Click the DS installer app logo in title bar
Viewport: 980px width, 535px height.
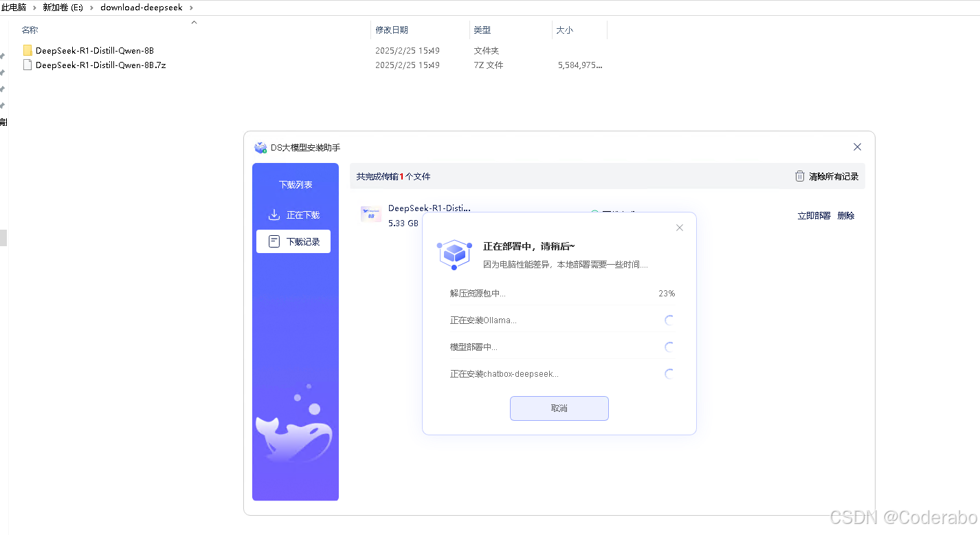(x=260, y=147)
